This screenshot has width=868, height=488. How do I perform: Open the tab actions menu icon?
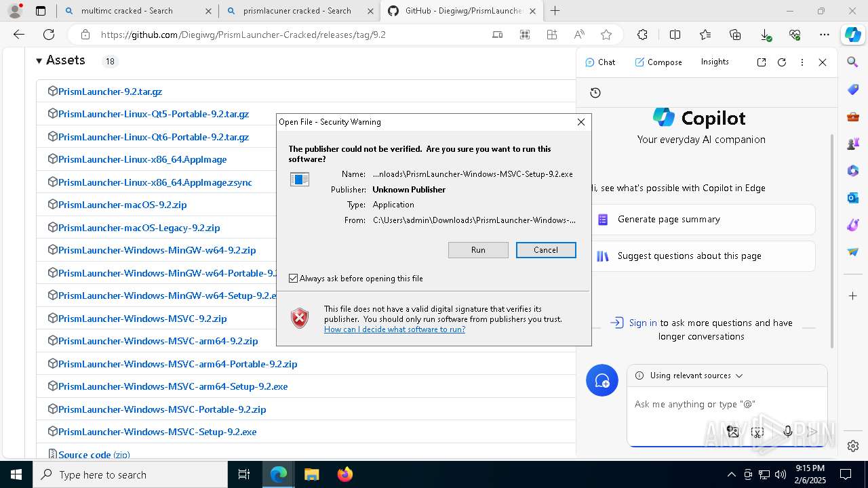pos(41,11)
